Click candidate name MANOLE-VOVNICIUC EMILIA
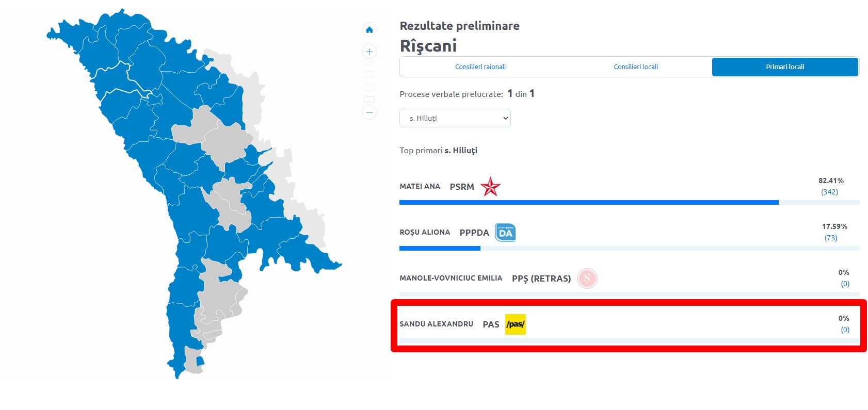 [451, 278]
